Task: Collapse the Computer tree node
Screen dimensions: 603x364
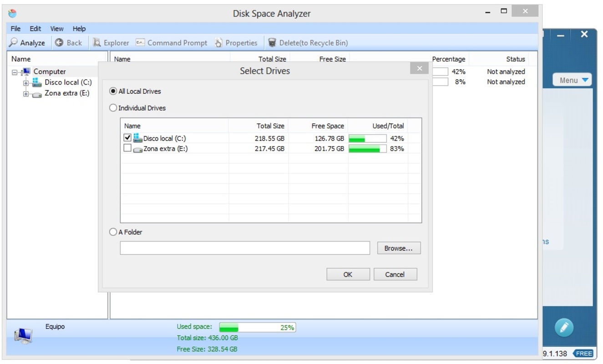Action: point(15,72)
